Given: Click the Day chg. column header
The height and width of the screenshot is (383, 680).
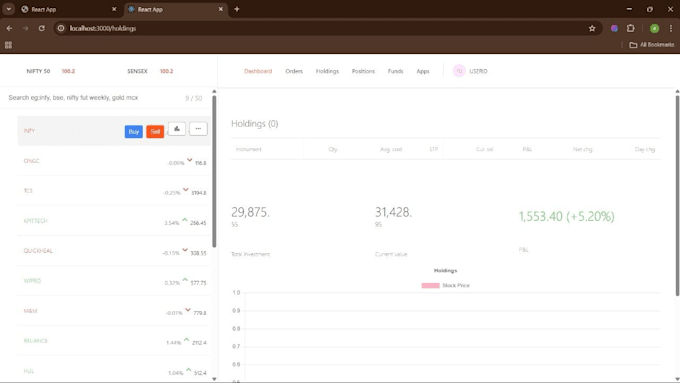Looking at the screenshot, I should [645, 149].
